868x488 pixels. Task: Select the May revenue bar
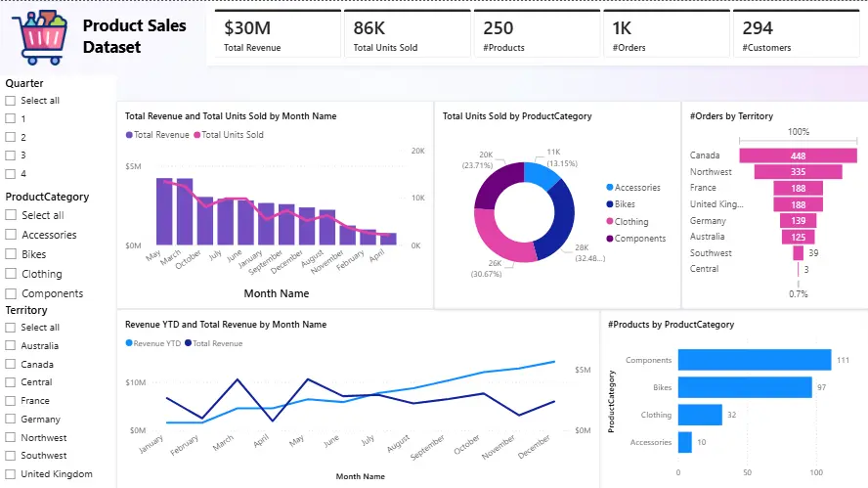[164, 211]
